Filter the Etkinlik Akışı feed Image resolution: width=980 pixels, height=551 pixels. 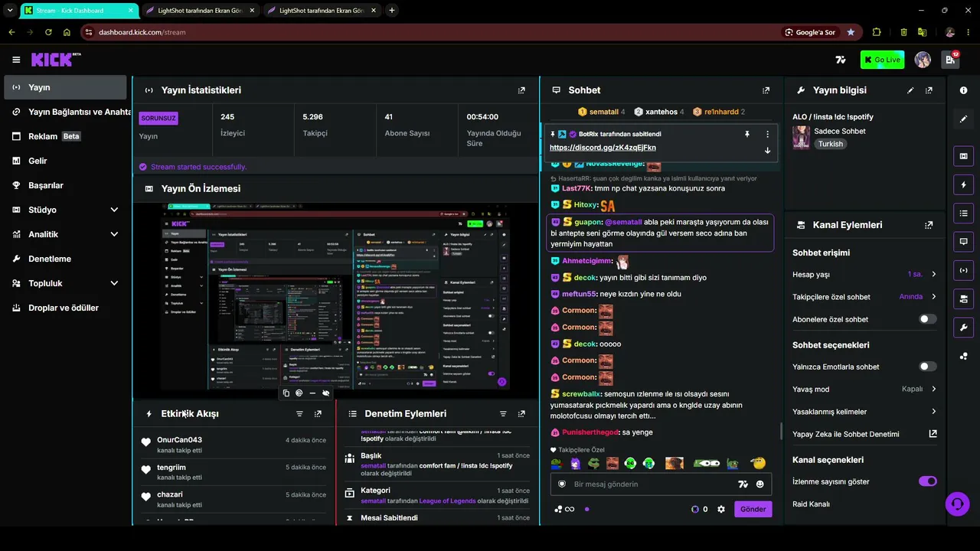tap(299, 413)
